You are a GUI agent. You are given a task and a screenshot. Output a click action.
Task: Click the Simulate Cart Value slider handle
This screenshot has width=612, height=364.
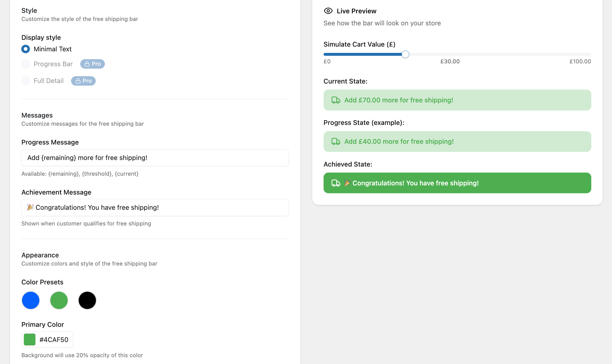coord(405,54)
